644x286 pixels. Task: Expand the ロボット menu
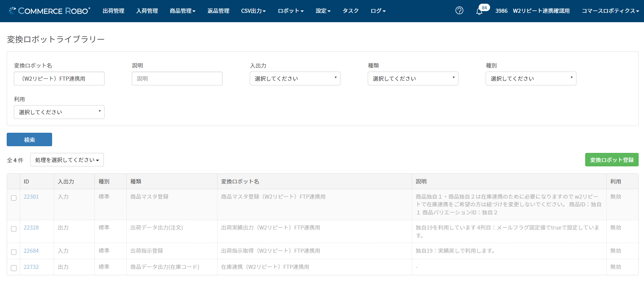(x=291, y=11)
